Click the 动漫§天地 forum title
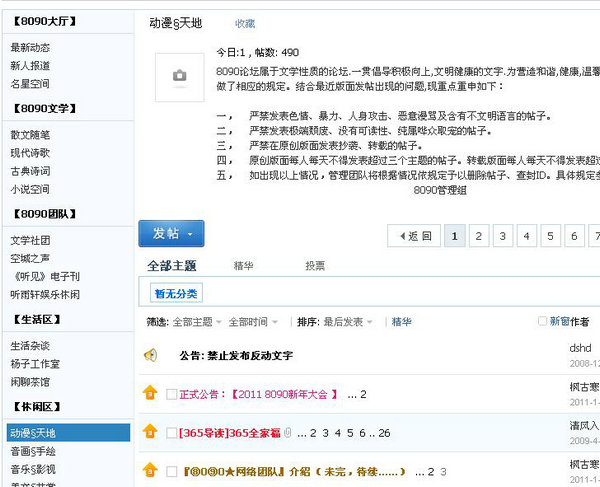This screenshot has height=487, width=600. (x=176, y=23)
